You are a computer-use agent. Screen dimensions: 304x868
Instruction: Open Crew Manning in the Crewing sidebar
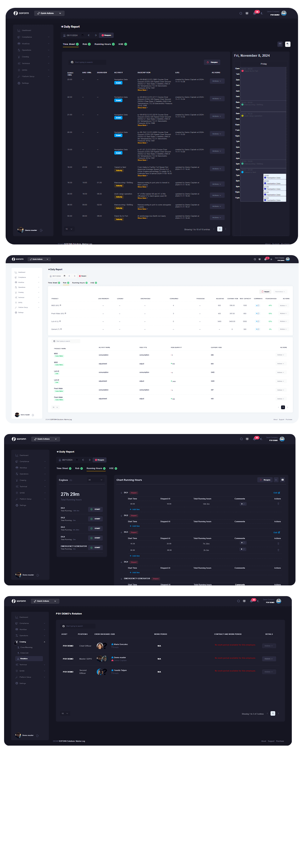26,647
